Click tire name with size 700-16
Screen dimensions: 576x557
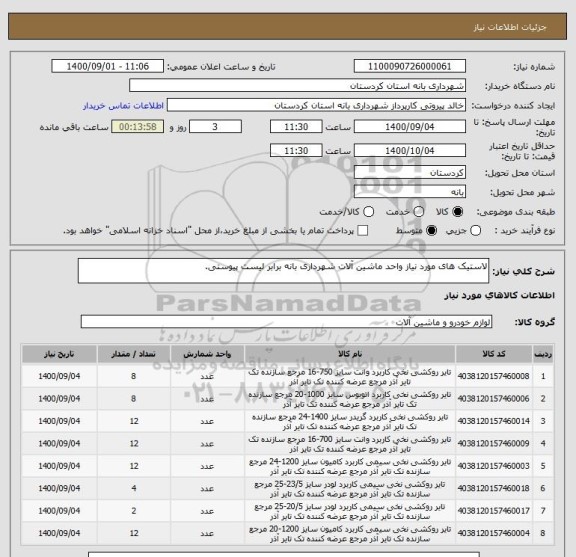click(350, 444)
